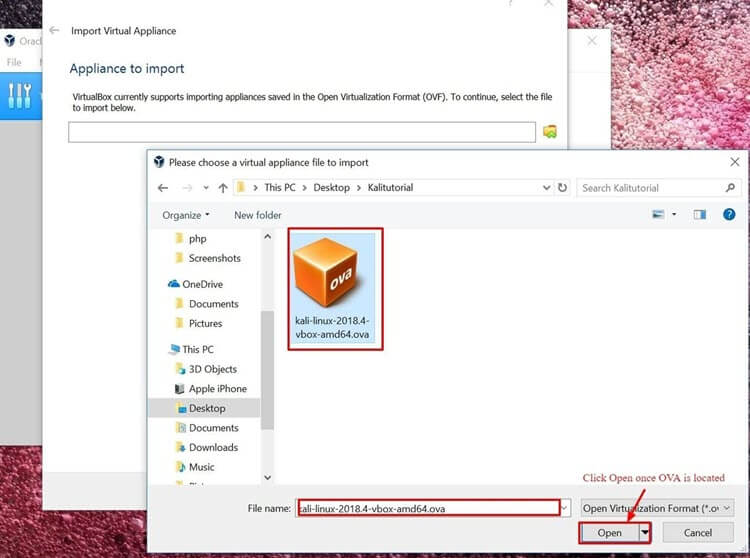
Task: Click the Cancel button
Action: point(698,533)
